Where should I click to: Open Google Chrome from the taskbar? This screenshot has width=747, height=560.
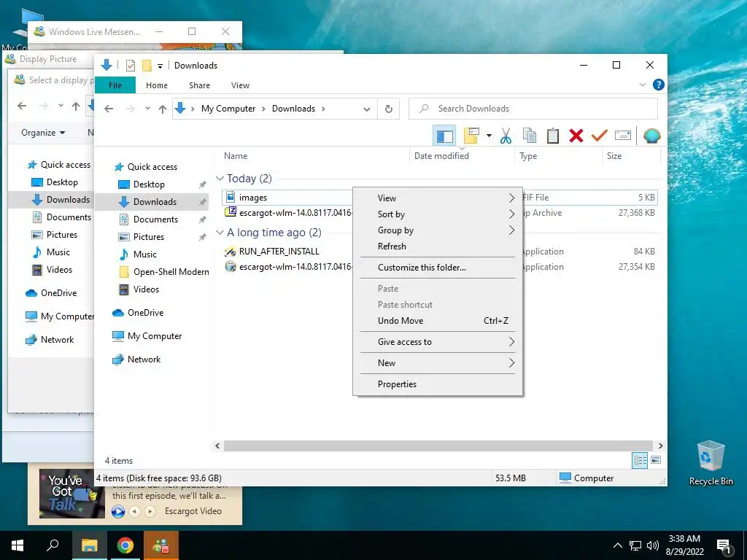click(125, 545)
